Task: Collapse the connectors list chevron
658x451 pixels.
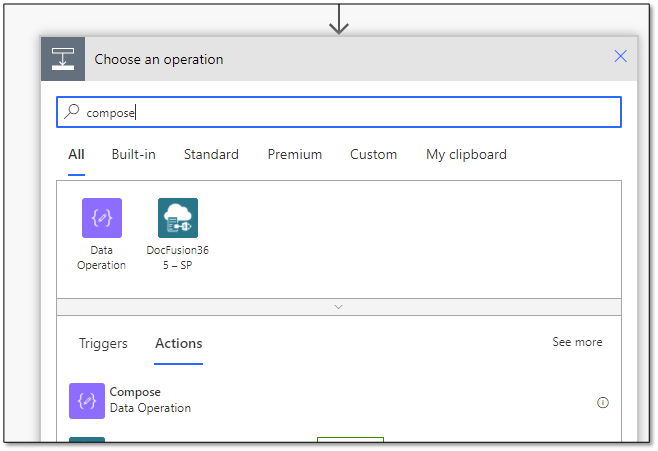Action: tap(339, 307)
